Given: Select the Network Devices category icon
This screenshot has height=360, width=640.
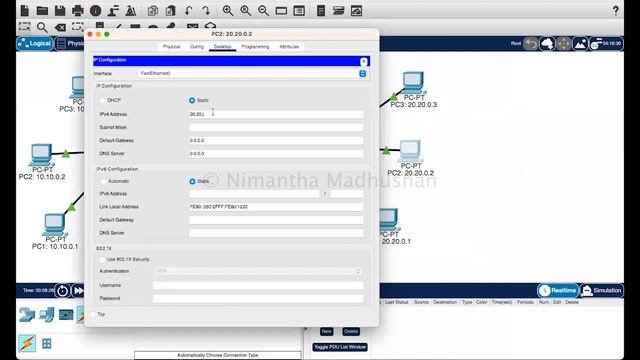Looking at the screenshot, I should pyautogui.click(x=27, y=315).
